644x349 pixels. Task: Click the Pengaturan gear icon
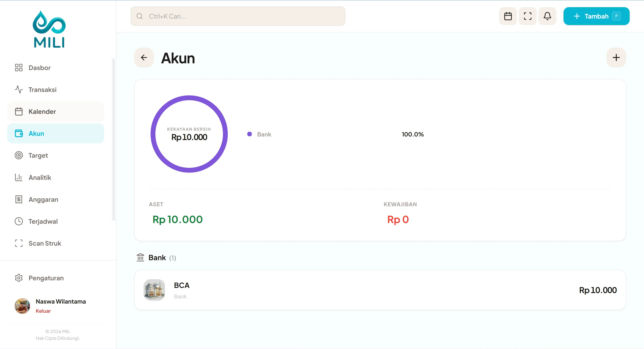[19, 278]
